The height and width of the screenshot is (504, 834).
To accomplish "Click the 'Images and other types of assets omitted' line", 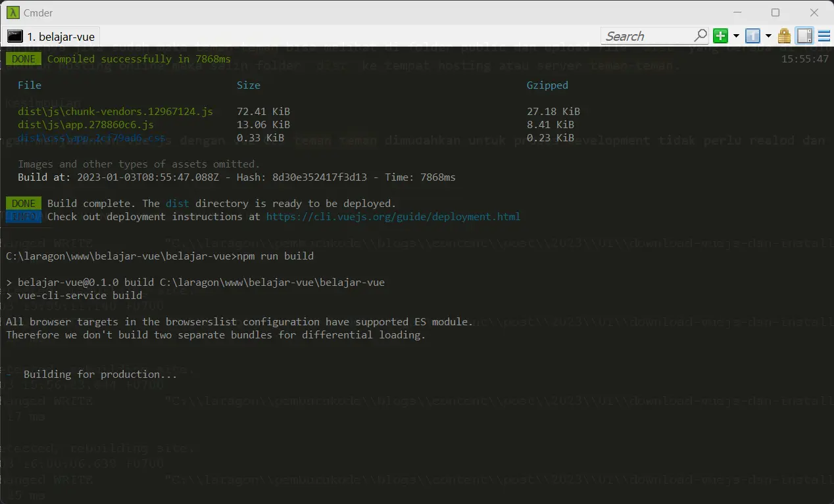I will 139,164.
